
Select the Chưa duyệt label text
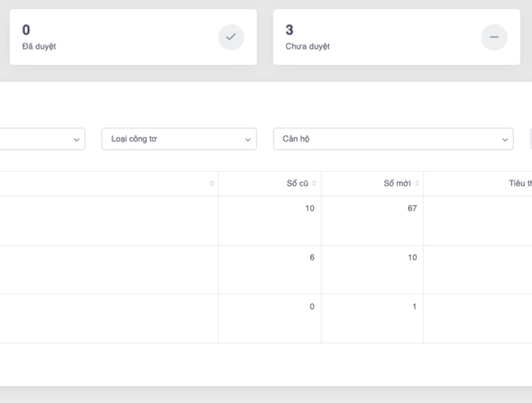click(x=308, y=47)
